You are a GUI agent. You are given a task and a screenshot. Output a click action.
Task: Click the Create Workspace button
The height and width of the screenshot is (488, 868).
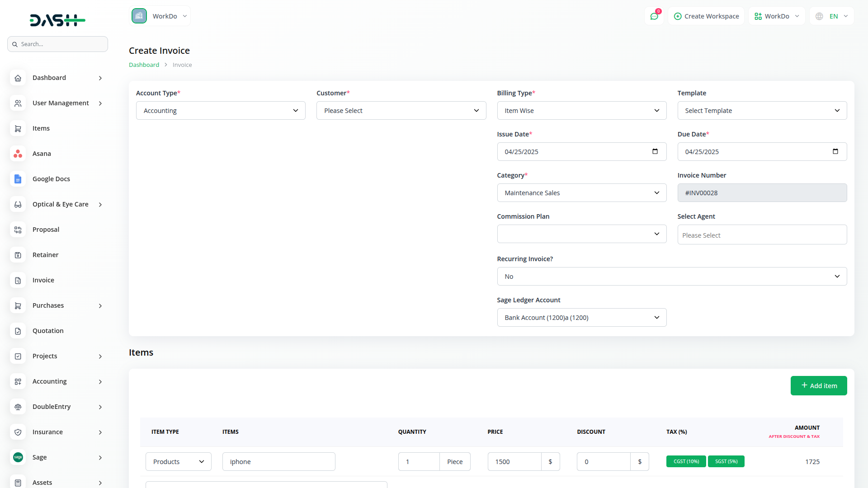click(706, 16)
